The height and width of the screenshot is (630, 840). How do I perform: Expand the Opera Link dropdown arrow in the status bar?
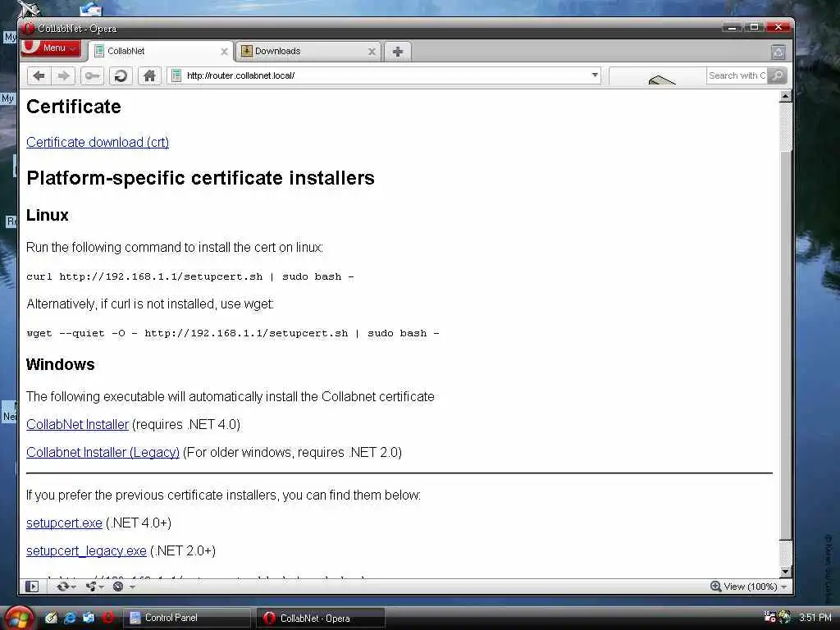tap(74, 587)
